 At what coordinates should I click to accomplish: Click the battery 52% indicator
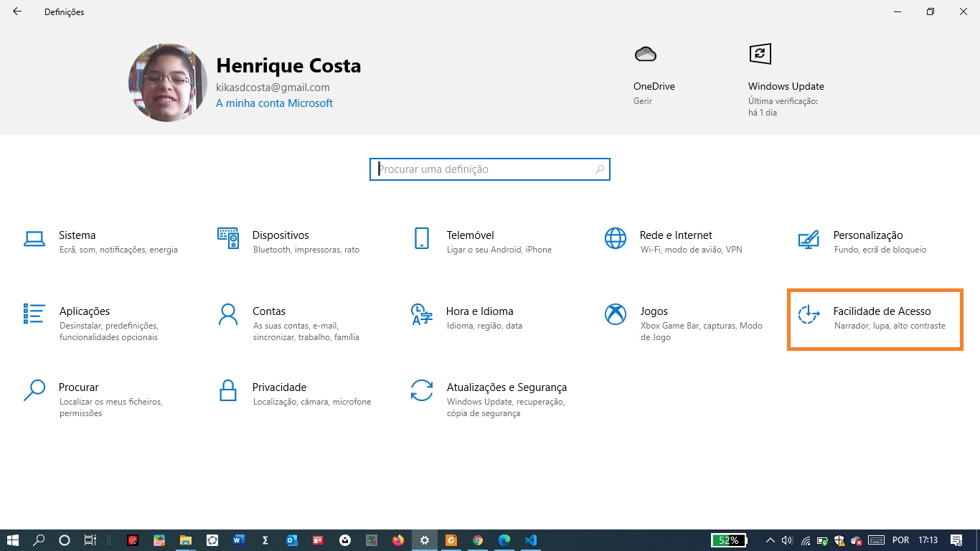click(729, 540)
